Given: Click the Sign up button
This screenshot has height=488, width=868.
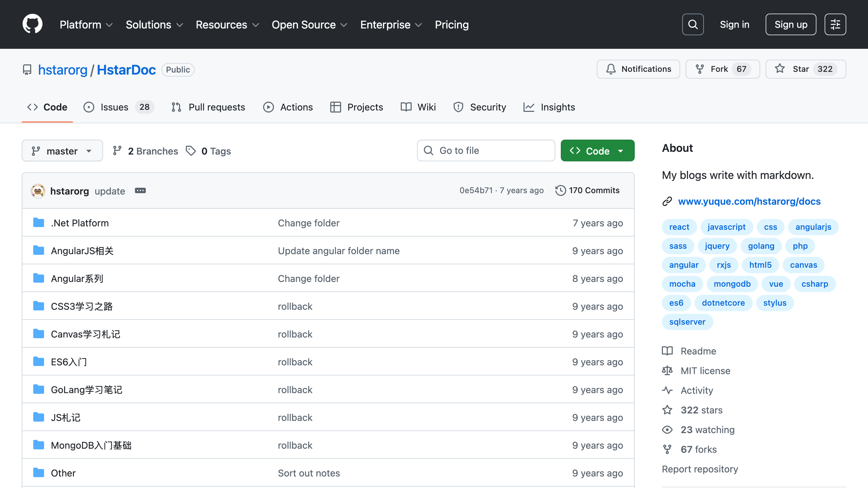Looking at the screenshot, I should (x=790, y=24).
